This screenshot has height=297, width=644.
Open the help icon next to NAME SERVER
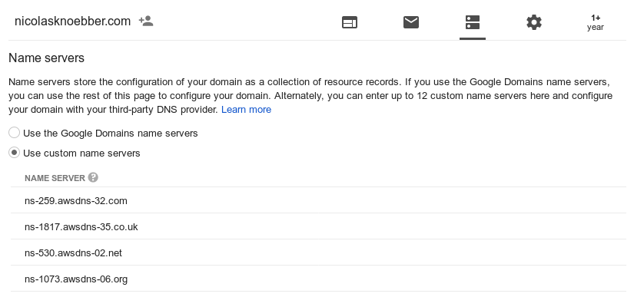93,177
